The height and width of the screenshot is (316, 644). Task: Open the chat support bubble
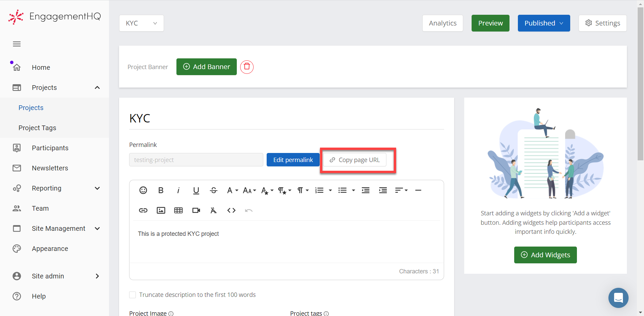point(619,298)
